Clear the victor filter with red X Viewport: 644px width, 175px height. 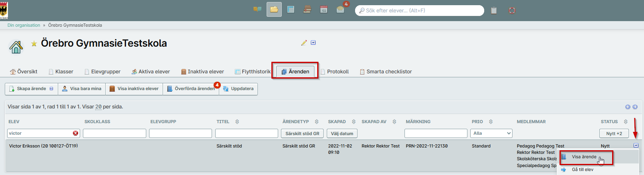tap(75, 133)
